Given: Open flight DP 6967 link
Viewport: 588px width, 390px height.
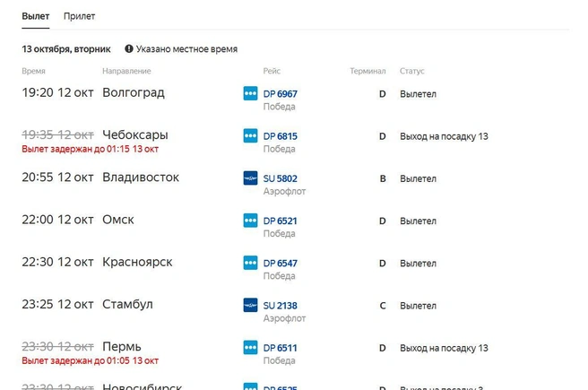Looking at the screenshot, I should coord(281,94).
